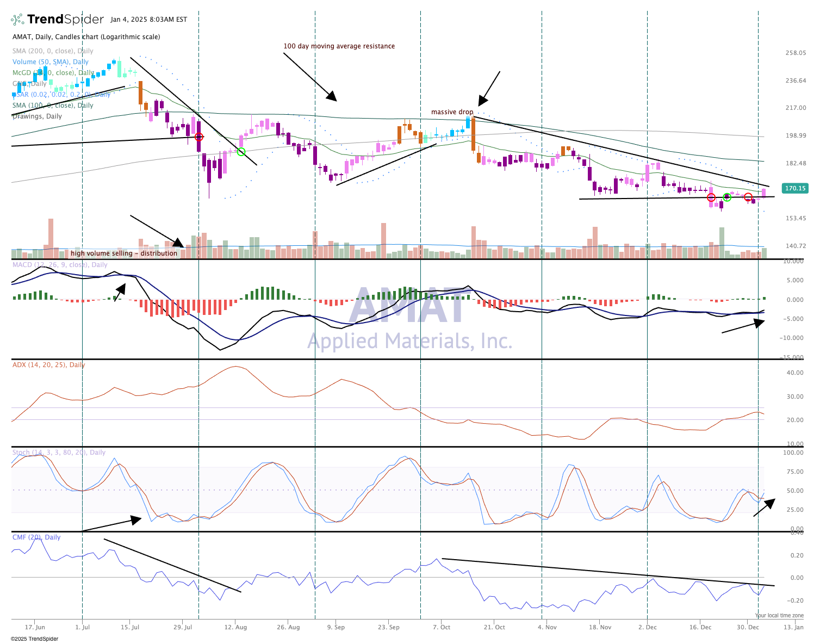Select the "high volume selling – distribution" annotation
This screenshot has width=820, height=644.
coord(124,253)
